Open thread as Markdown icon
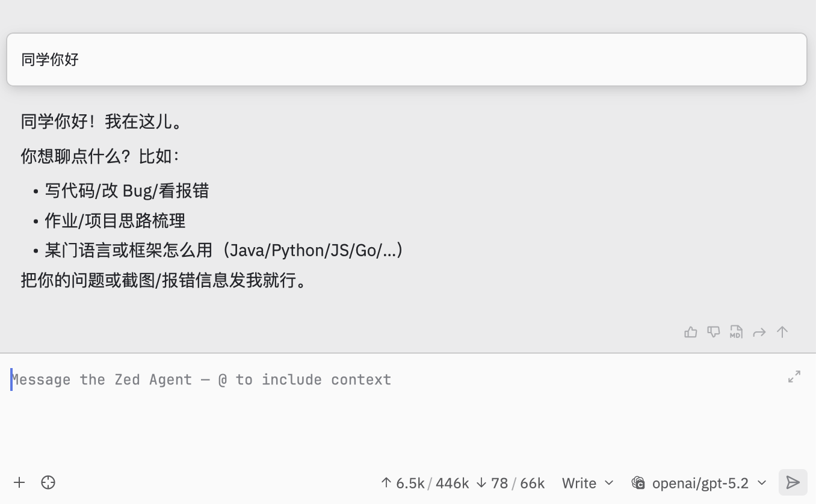Viewport: 816px width, 504px height. [736, 332]
